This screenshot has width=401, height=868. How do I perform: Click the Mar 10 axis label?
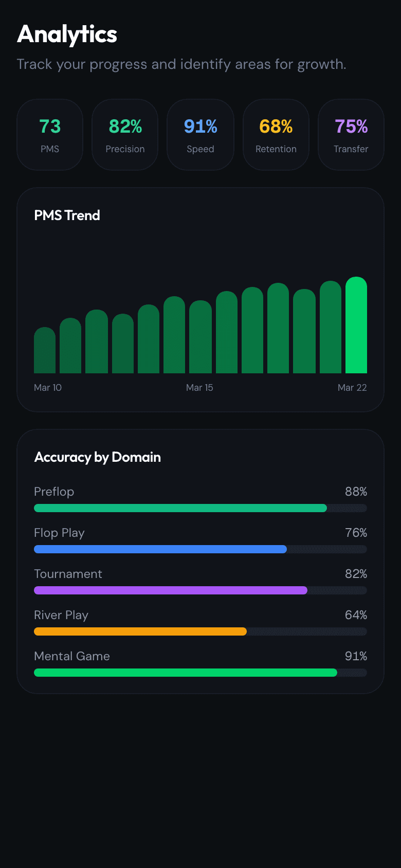[47, 387]
